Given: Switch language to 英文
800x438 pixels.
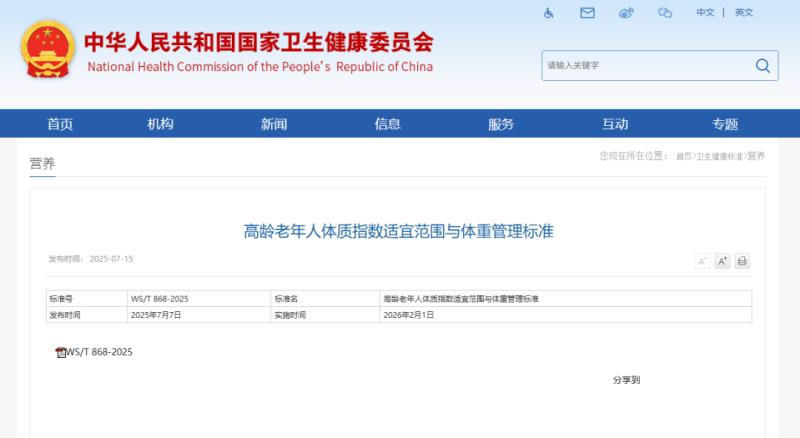Looking at the screenshot, I should click(x=744, y=13).
